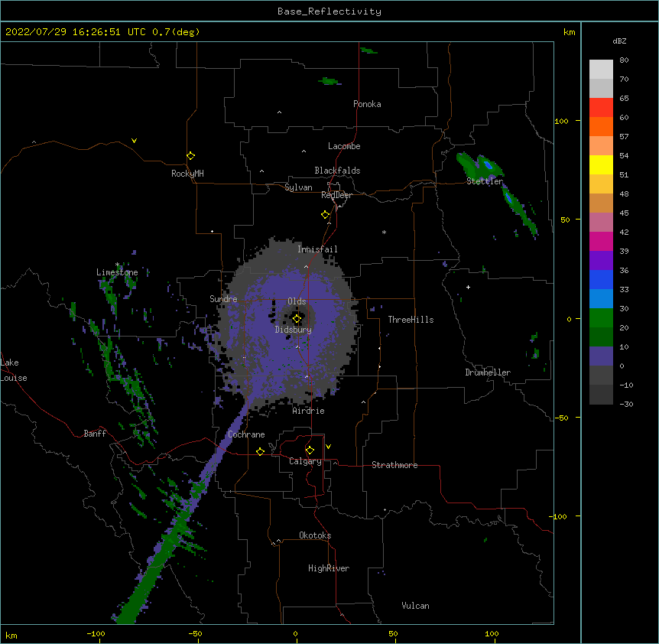The height and width of the screenshot is (644, 659).
Task: Click the white plus marker northwest of Drumheller
Action: coord(468,287)
